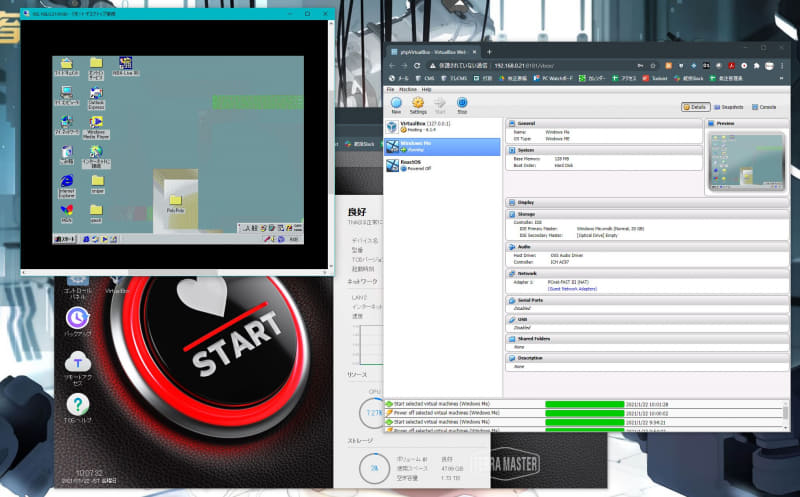Screen dimensions: 800x497
Task: Collapse the System section header
Action: click(604, 150)
